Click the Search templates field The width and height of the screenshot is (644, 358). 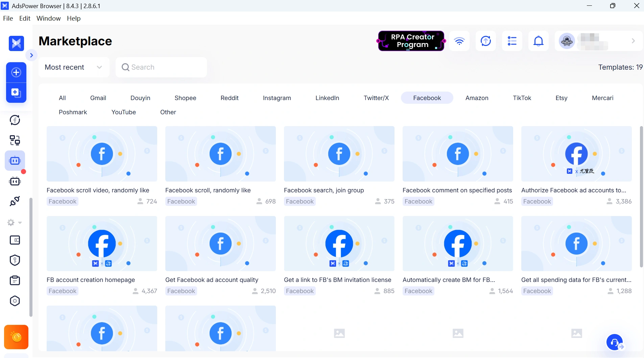(x=161, y=67)
